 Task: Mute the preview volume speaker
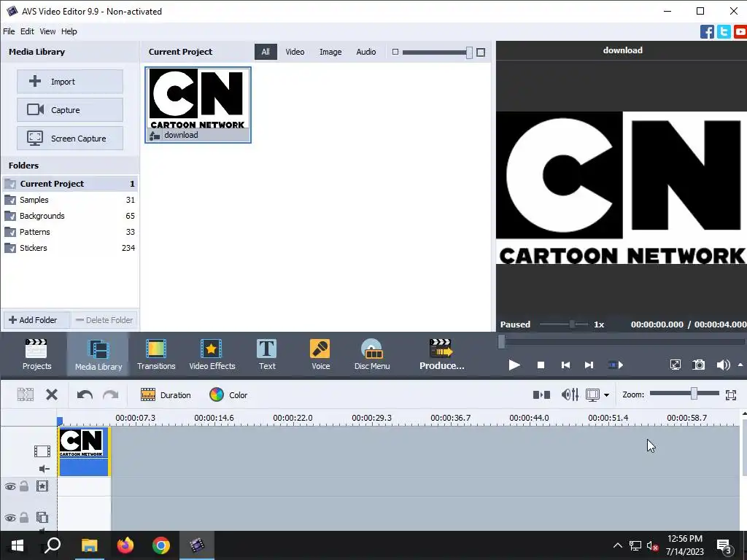[723, 365]
